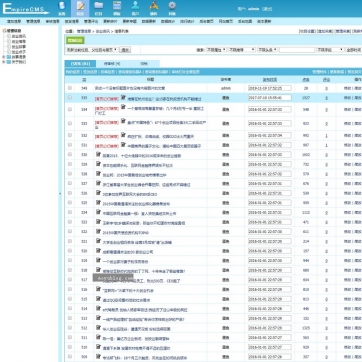Screen dimensions: 362x362
Task: Expand the 关于我们 node in sidebar tree
Action: tap(4, 62)
